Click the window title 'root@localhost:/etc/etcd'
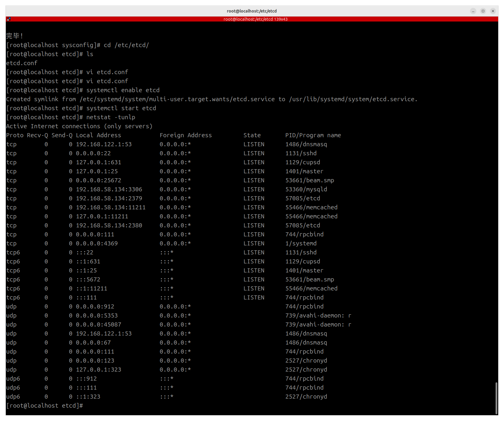 coord(252,11)
